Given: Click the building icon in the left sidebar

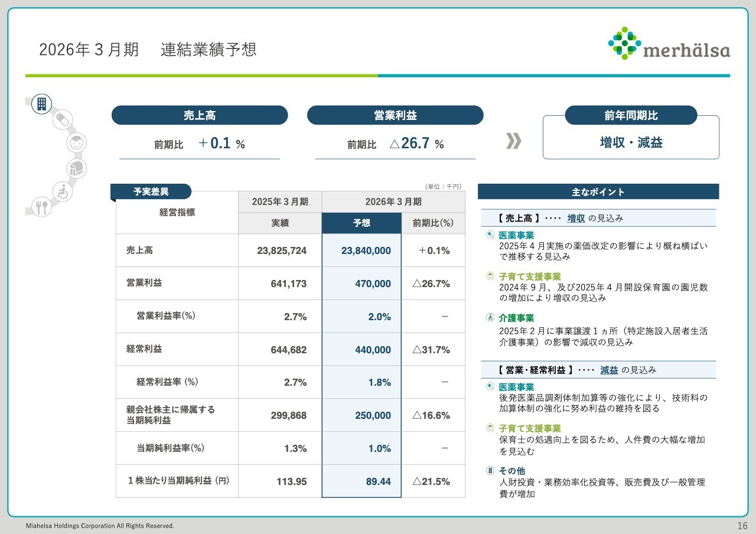Looking at the screenshot, I should [41, 104].
